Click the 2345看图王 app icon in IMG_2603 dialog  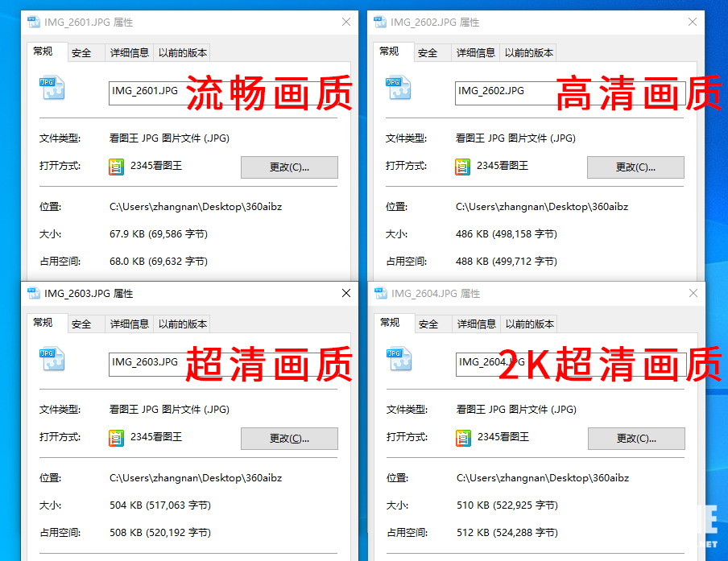click(118, 438)
